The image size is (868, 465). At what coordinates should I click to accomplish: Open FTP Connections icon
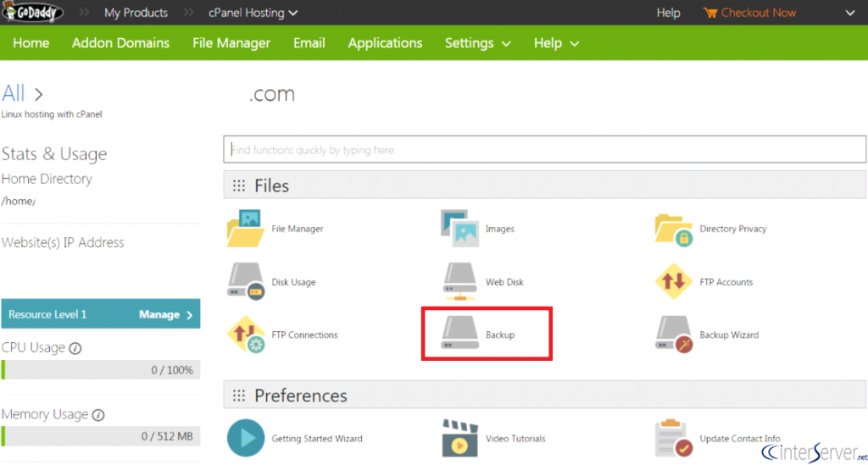[246, 335]
